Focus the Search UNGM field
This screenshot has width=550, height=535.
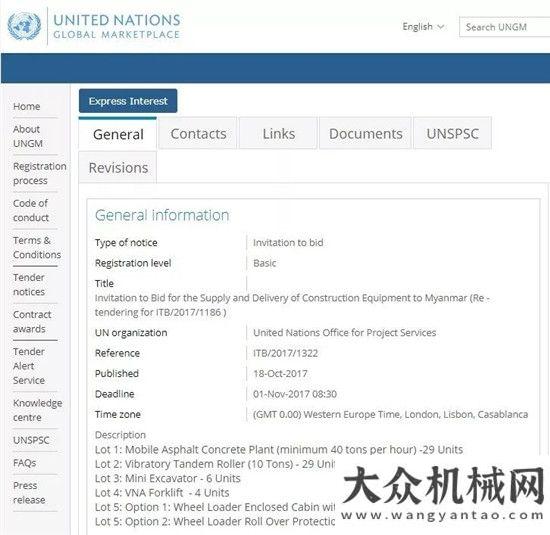coord(504,27)
